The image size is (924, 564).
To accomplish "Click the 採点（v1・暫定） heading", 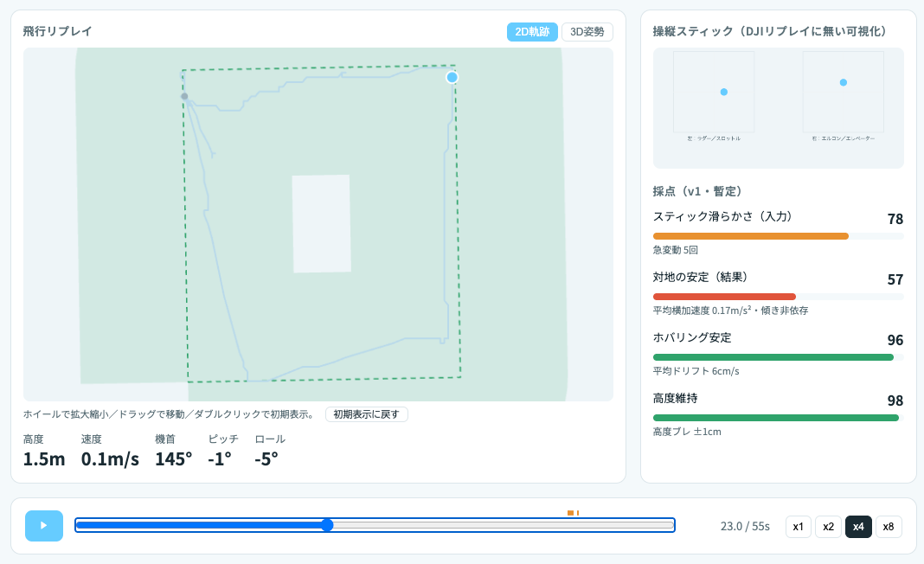I will [x=697, y=191].
